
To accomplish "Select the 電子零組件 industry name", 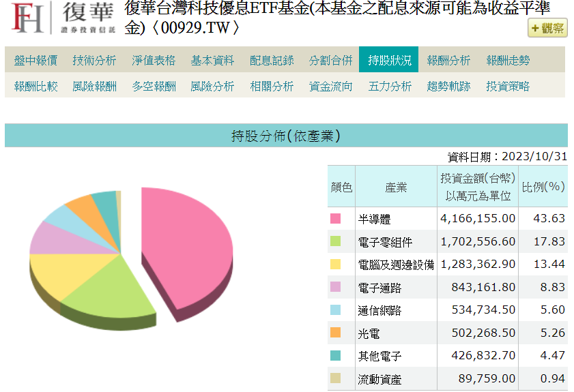I will click(x=385, y=242).
